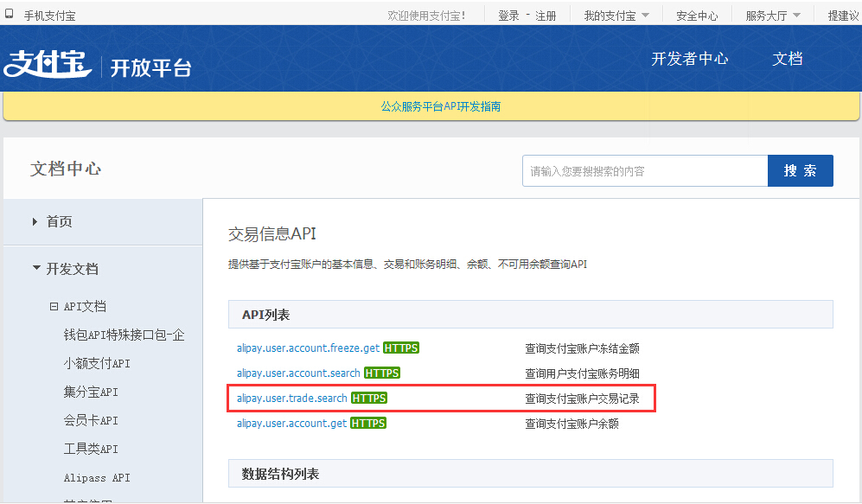Click the 开放平台 title text
This screenshot has height=504, width=862.
(150, 68)
